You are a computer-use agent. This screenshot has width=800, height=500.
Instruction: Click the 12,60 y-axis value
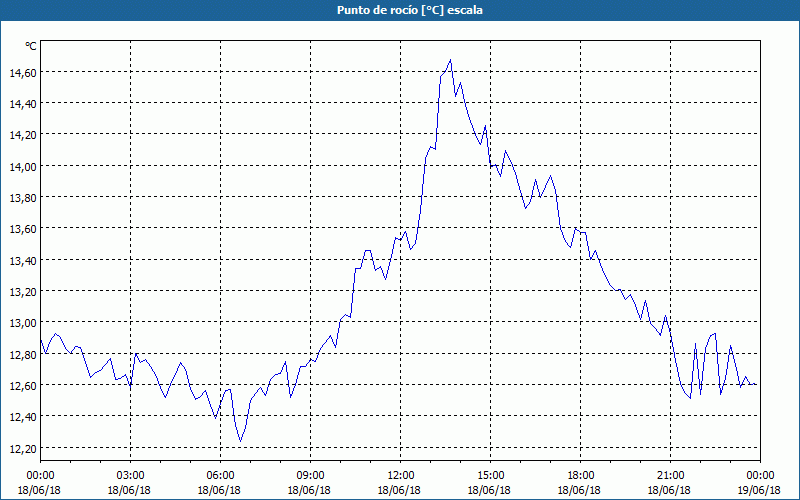coord(23,386)
